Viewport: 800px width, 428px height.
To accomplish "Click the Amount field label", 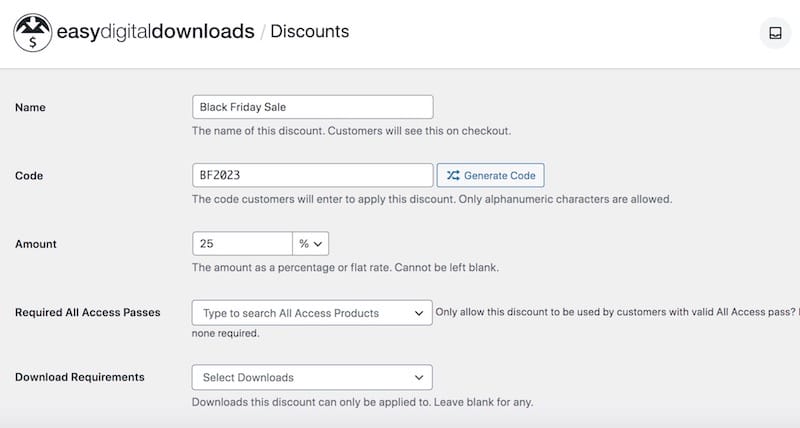I will (36, 244).
